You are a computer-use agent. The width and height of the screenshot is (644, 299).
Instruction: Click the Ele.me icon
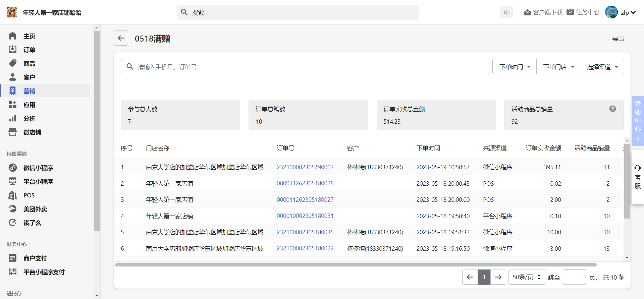[x=13, y=223]
